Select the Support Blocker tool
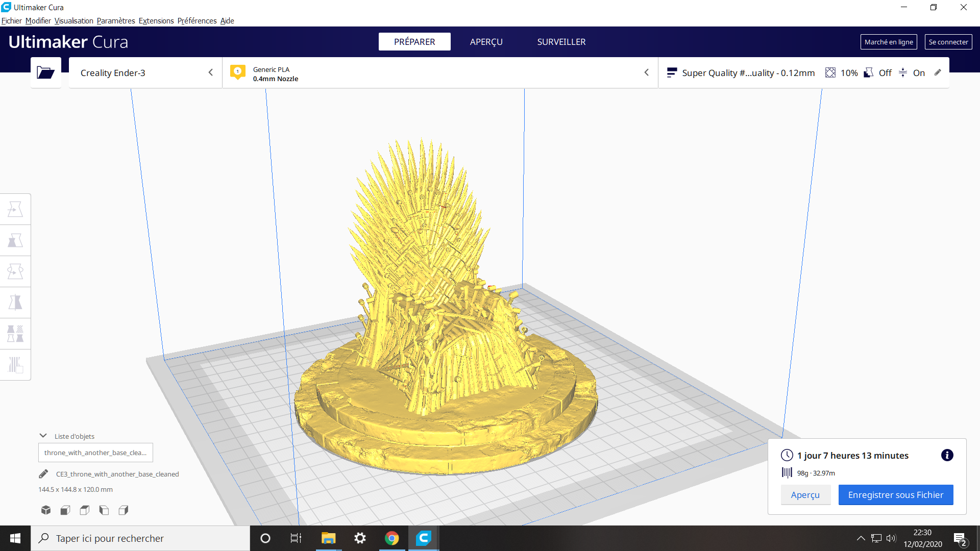Image resolution: width=980 pixels, height=551 pixels. pyautogui.click(x=15, y=365)
